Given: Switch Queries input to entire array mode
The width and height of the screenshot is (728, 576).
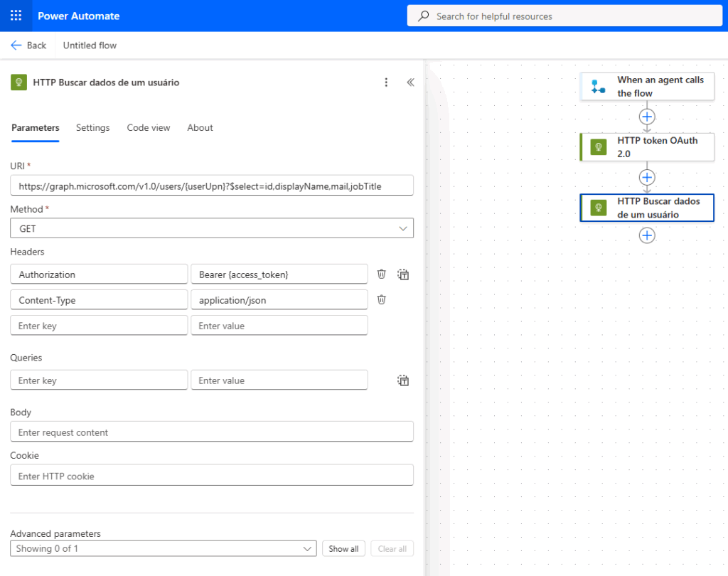Looking at the screenshot, I should point(403,380).
